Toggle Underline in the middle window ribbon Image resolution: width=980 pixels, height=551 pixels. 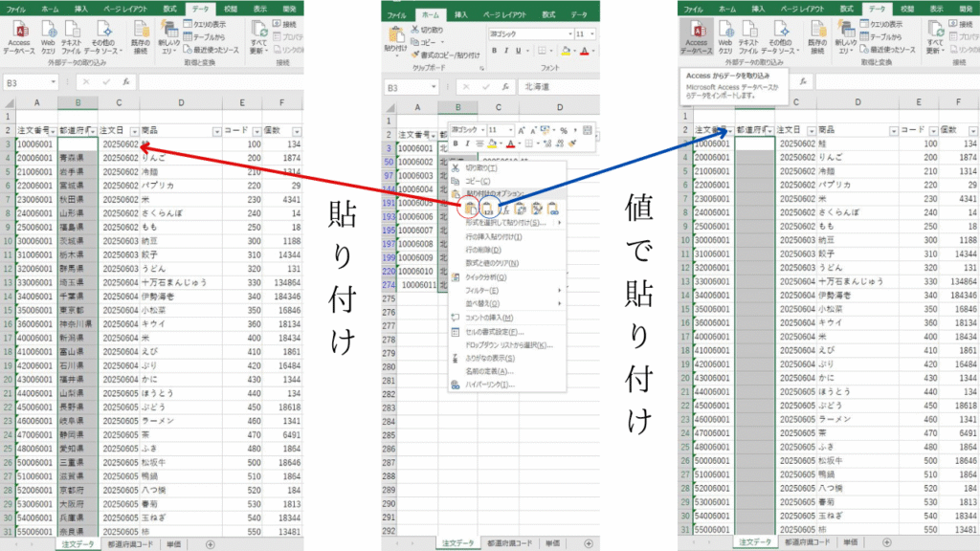coord(518,51)
